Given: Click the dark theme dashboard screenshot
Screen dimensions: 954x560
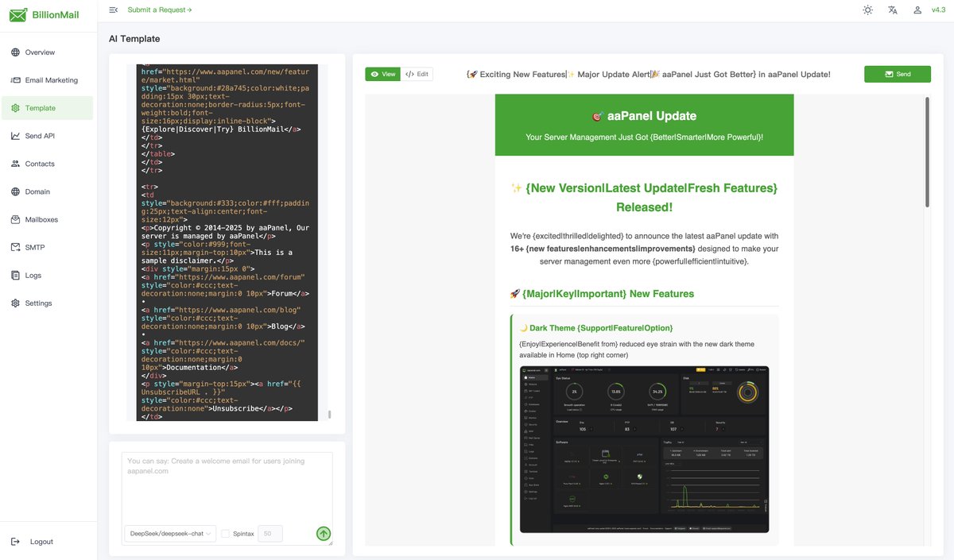Looking at the screenshot, I should [x=645, y=449].
